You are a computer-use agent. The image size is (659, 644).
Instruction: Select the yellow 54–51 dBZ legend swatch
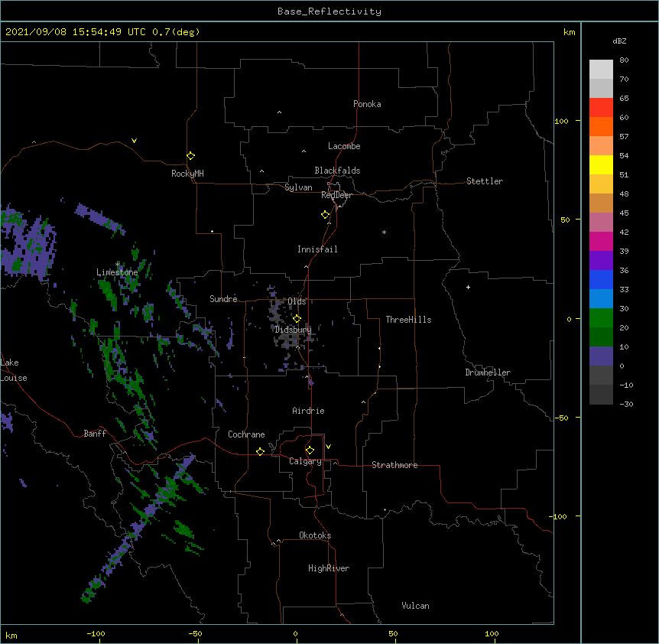(x=601, y=165)
